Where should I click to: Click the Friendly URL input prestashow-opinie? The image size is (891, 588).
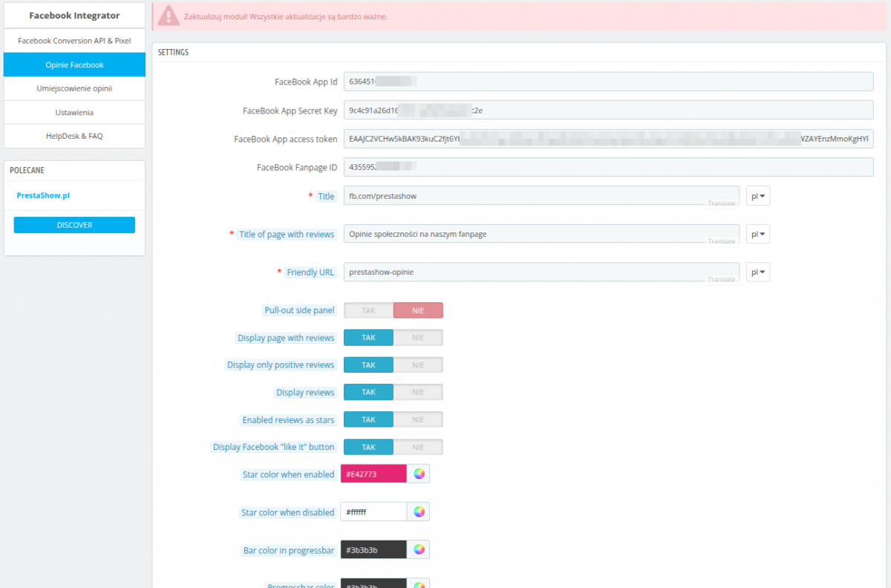[541, 272]
